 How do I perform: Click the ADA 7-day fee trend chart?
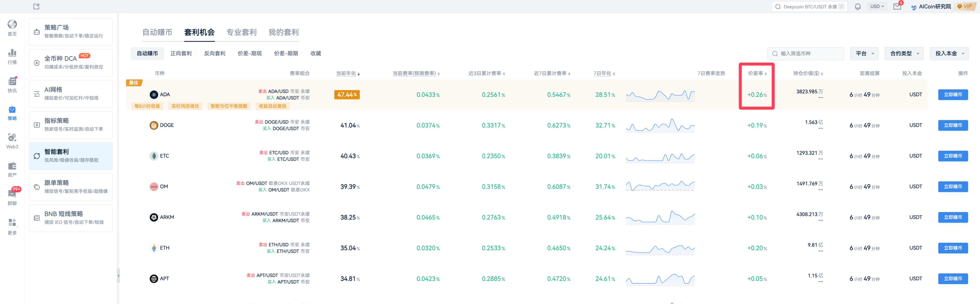660,95
